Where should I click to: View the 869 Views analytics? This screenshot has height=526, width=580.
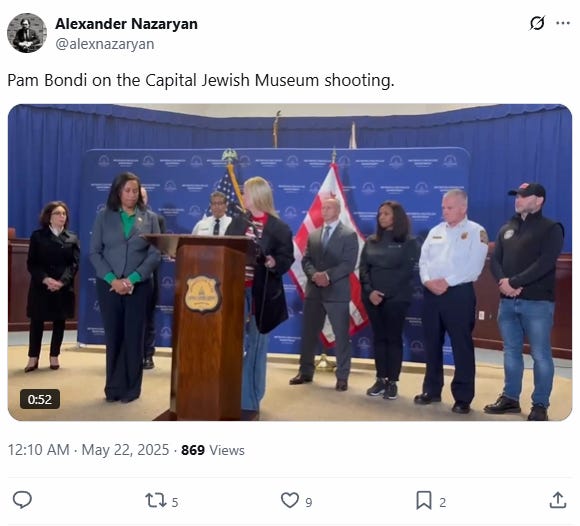213,450
